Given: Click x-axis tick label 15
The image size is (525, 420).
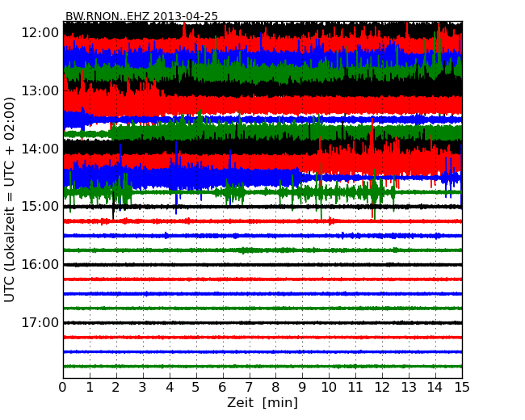Looking at the screenshot, I should pyautogui.click(x=462, y=388).
